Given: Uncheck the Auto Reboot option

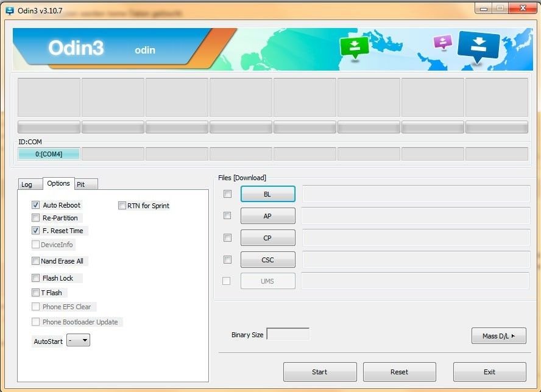Looking at the screenshot, I should pyautogui.click(x=35, y=205).
